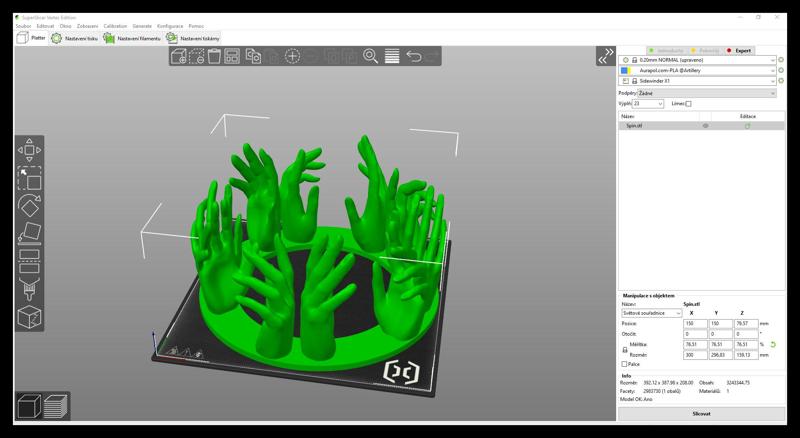Switch to sliced layers preview icon
800x438 pixels.
pyautogui.click(x=56, y=406)
